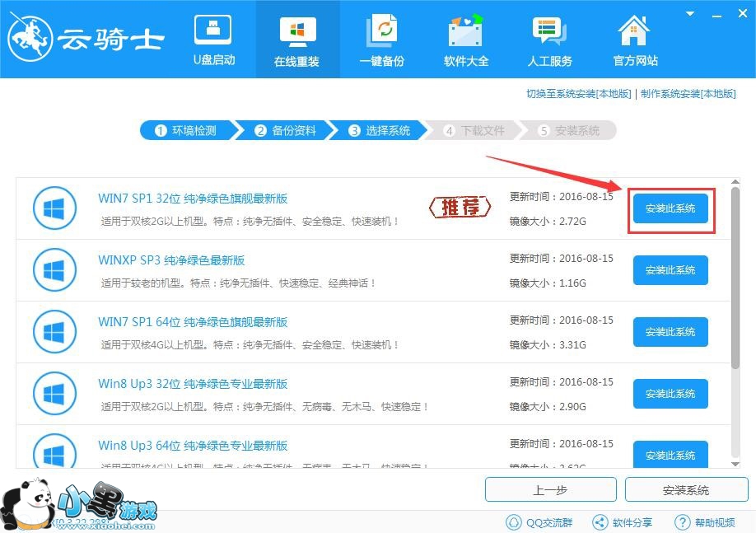
Task: Open 帮助视频 help link
Action: tap(705, 522)
